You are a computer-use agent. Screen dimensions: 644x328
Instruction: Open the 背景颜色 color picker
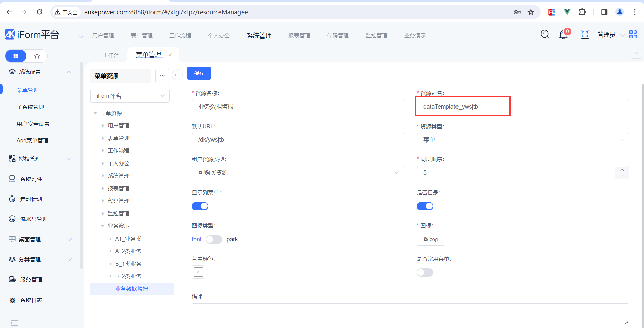198,272
